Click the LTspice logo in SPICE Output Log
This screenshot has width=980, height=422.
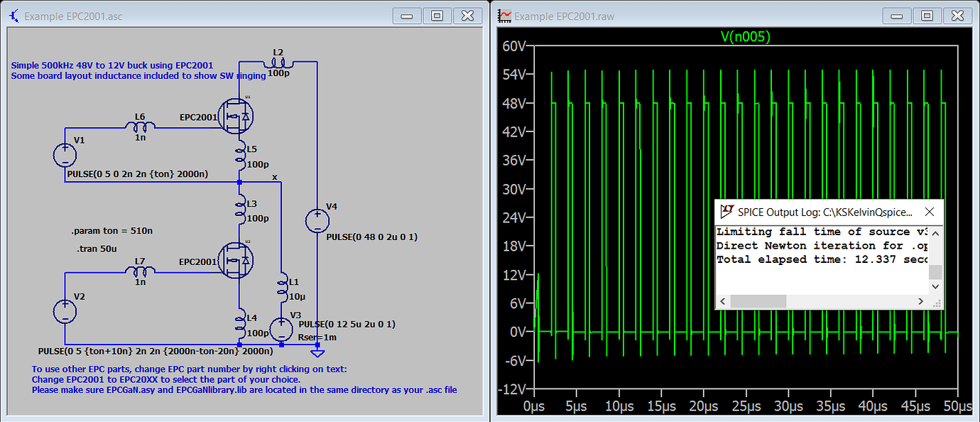click(726, 212)
